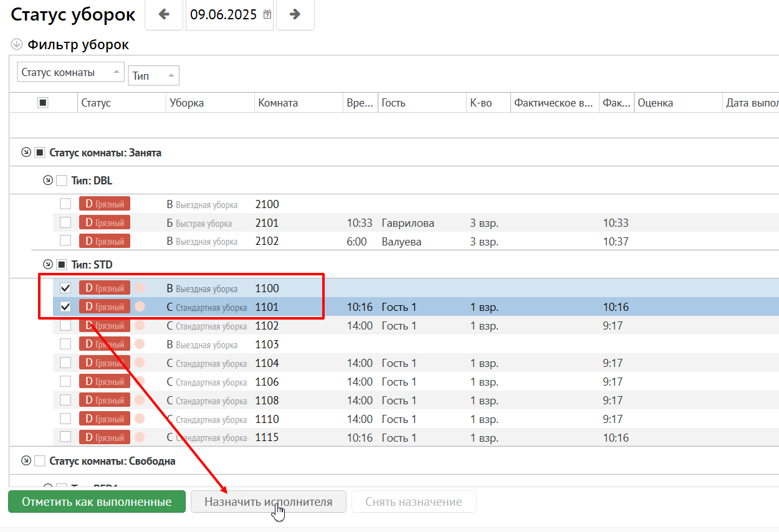Click the date field showing 09.06.2025

223,15
